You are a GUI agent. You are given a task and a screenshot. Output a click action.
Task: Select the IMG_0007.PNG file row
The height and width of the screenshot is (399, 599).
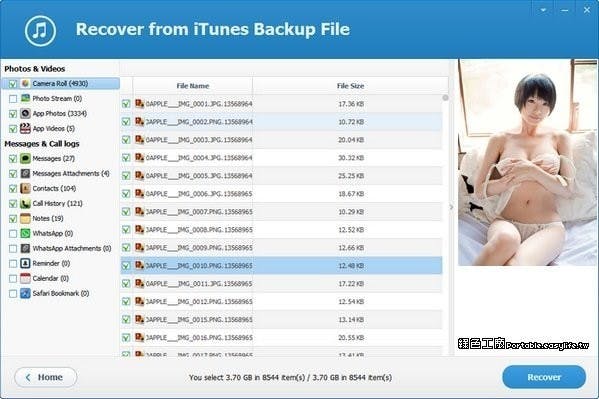282,211
